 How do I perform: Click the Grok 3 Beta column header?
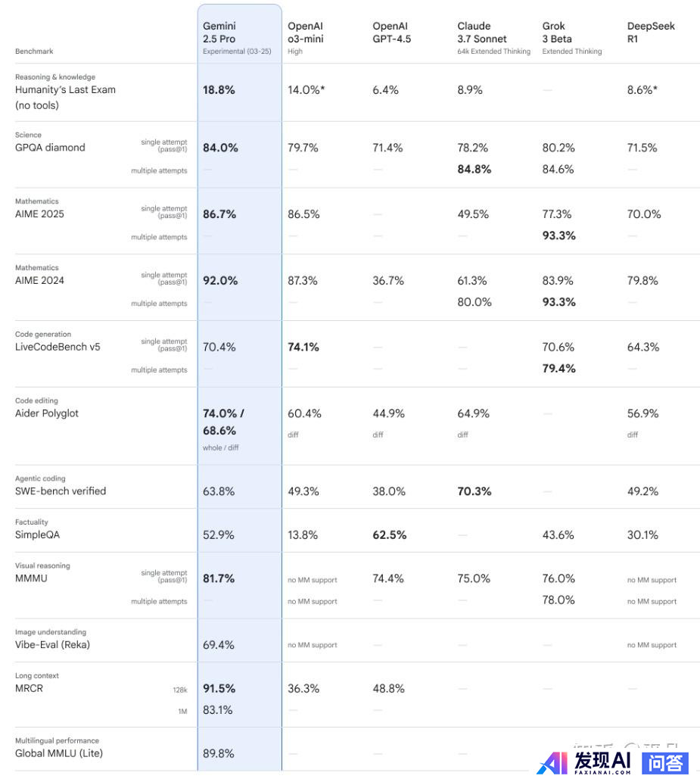pos(572,38)
